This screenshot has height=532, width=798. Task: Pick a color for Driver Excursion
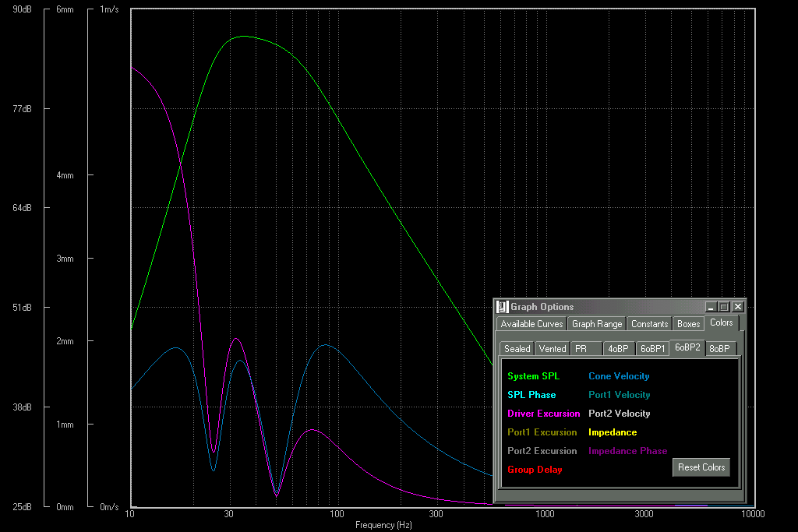point(543,414)
